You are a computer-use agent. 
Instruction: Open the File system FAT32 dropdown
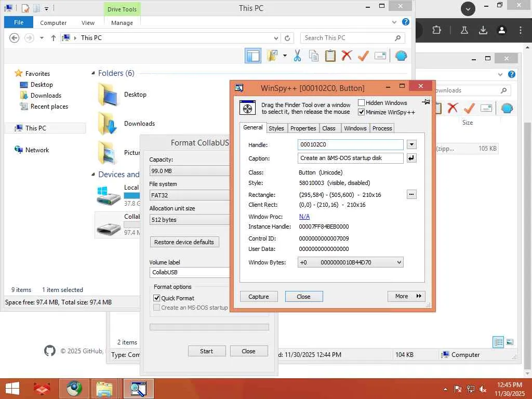tap(189, 195)
